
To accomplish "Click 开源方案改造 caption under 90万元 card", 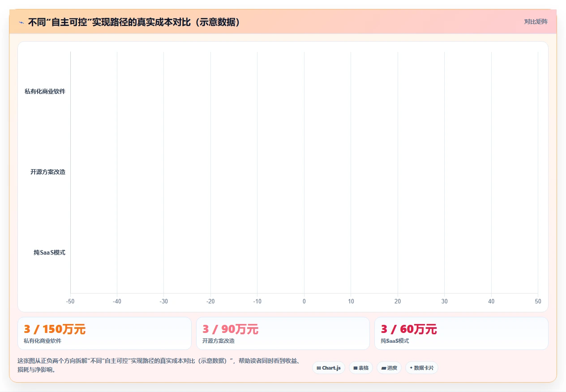I will click(x=218, y=341).
